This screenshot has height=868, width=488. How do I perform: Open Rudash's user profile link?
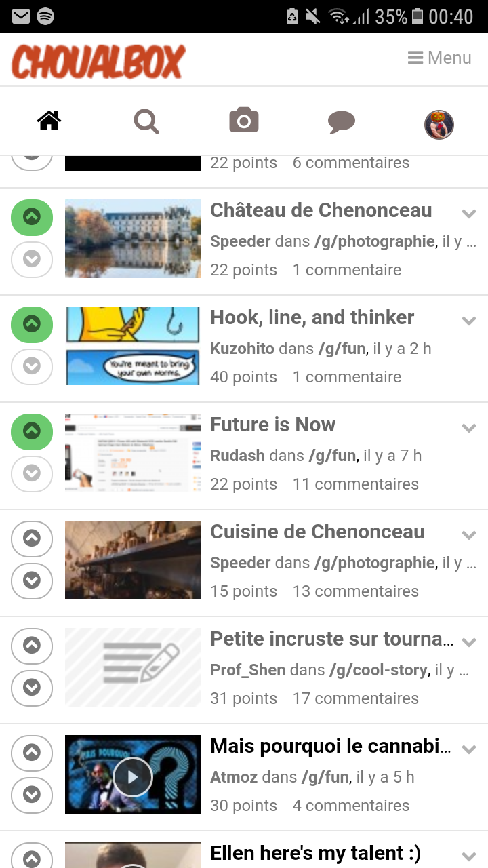[237, 456]
